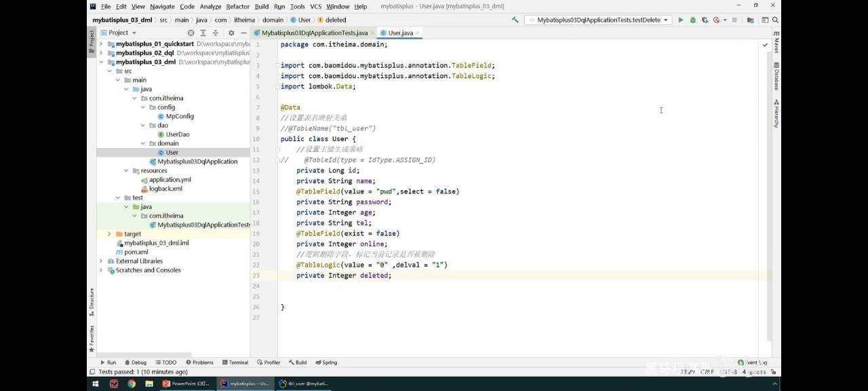The image size is (868, 391).
Task: Expand mybatisplus_01_quickstart module
Action: coord(101,44)
